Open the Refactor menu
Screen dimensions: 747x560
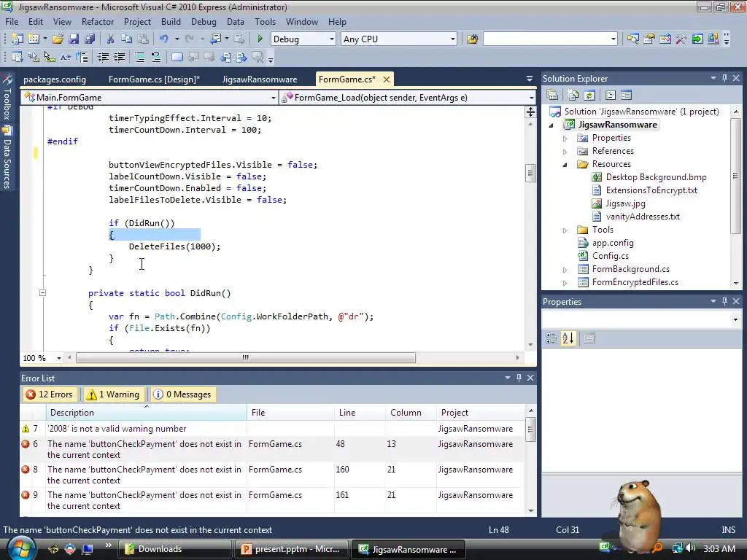[x=98, y=21]
